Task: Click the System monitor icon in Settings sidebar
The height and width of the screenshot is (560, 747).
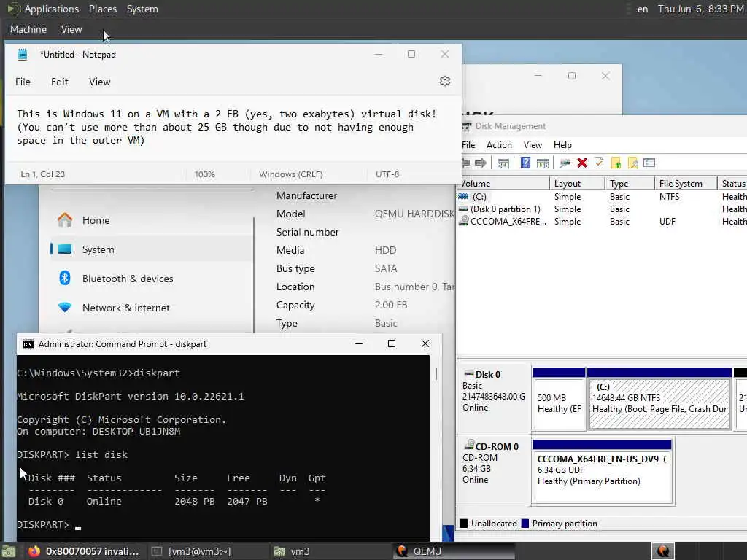Action: 65,249
